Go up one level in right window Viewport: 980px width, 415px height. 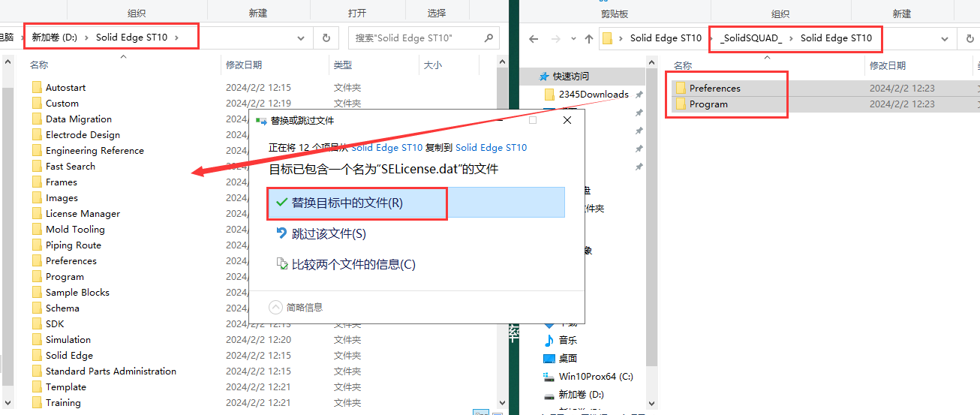pyautogui.click(x=589, y=38)
